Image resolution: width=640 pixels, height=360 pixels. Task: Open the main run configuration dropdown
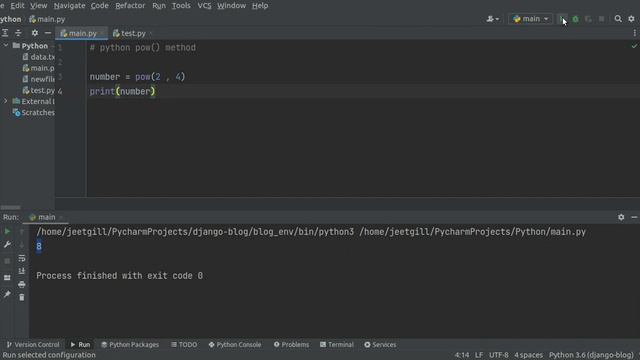pyautogui.click(x=531, y=19)
